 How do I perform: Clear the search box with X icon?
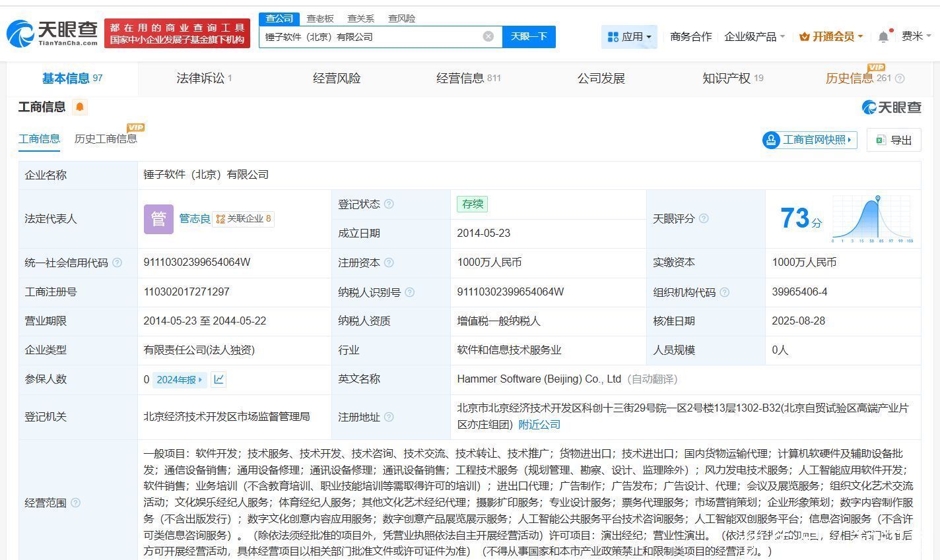tap(488, 36)
